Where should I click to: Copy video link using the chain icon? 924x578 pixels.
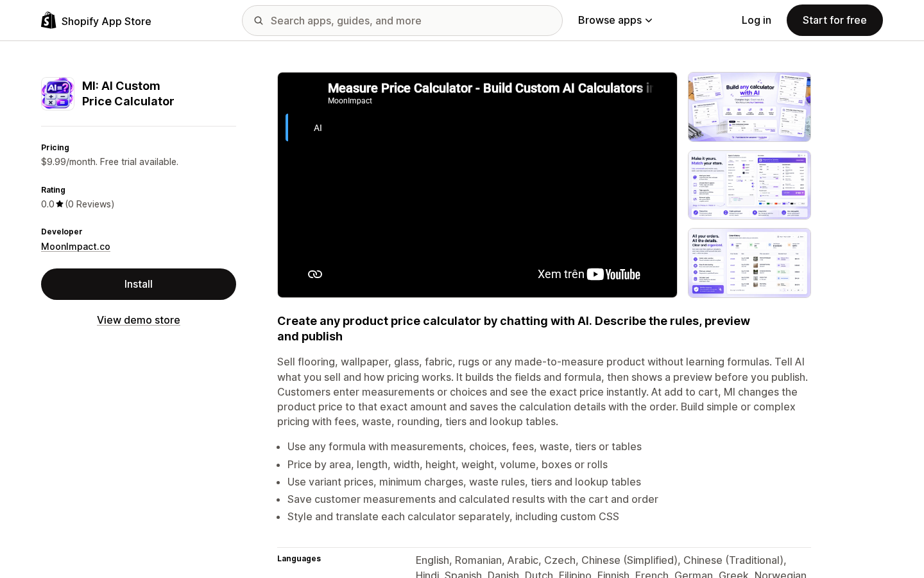[315, 274]
